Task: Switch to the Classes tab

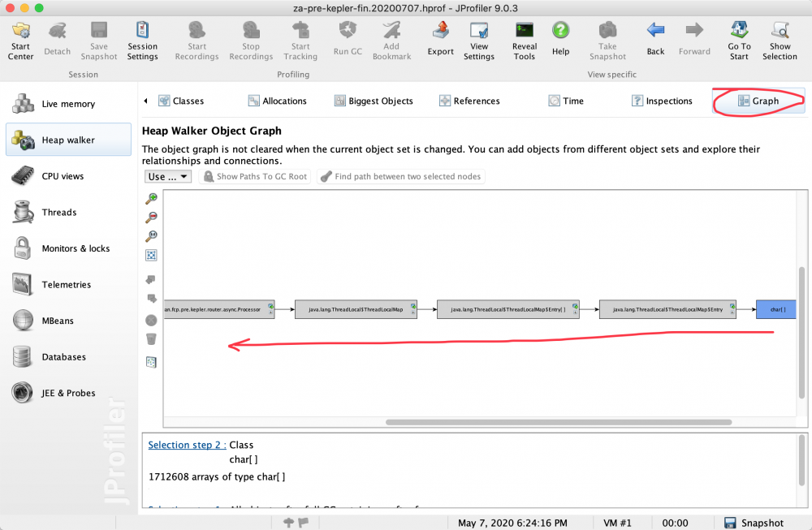Action: (181, 101)
